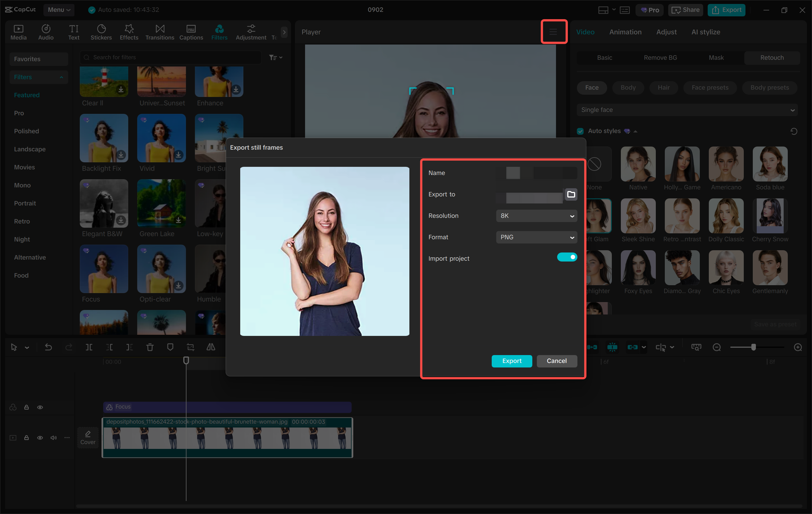The width and height of the screenshot is (812, 514).
Task: Click the Cancel button in export dialog
Action: click(556, 361)
